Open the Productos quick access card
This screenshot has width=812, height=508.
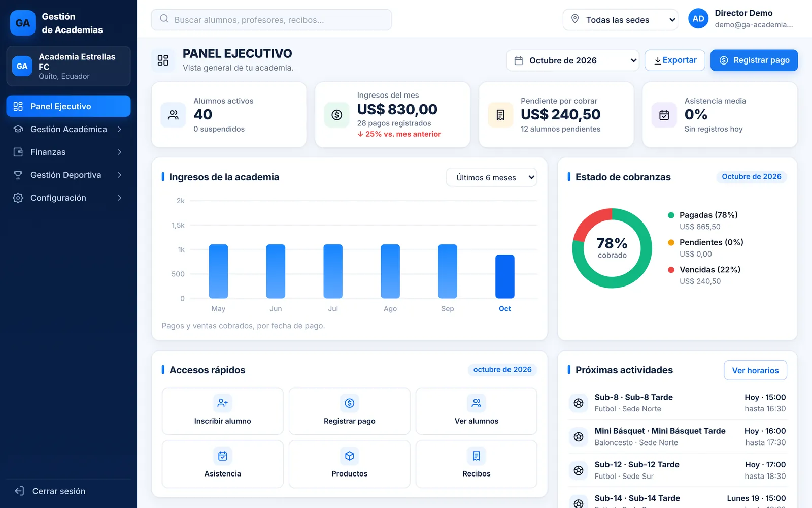tap(350, 464)
